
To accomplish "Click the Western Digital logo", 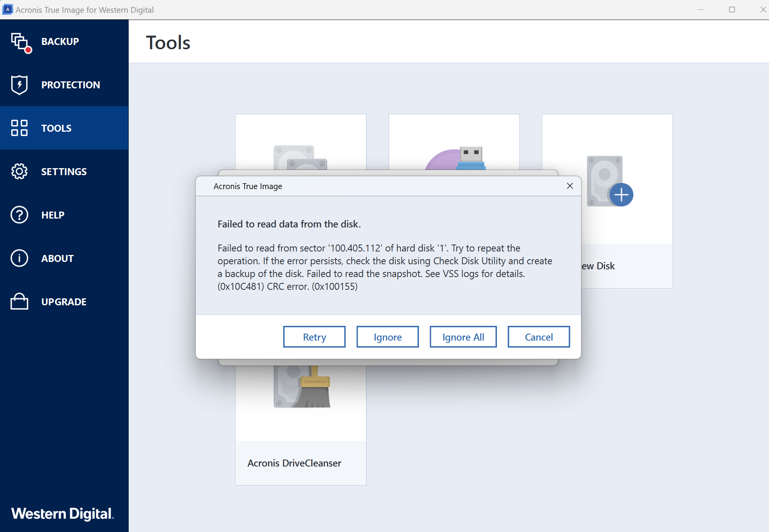I will tap(62, 514).
